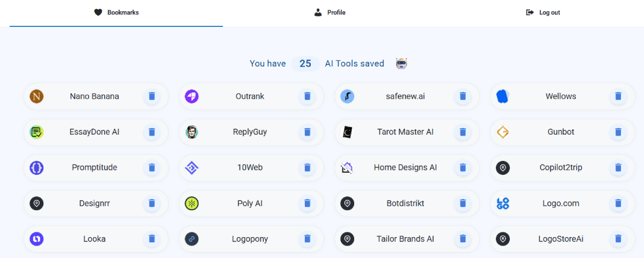
Task: Delete the Promptitude bookmark
Action: tap(152, 168)
